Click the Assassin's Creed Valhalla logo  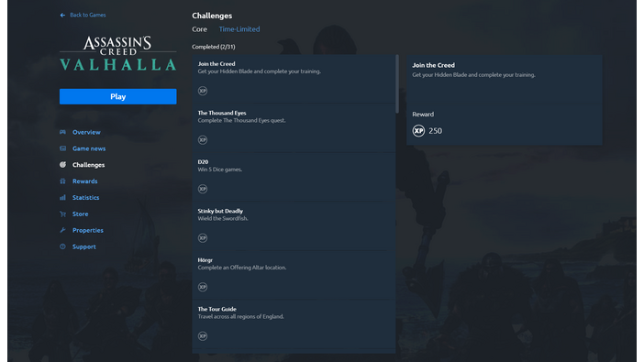(117, 53)
